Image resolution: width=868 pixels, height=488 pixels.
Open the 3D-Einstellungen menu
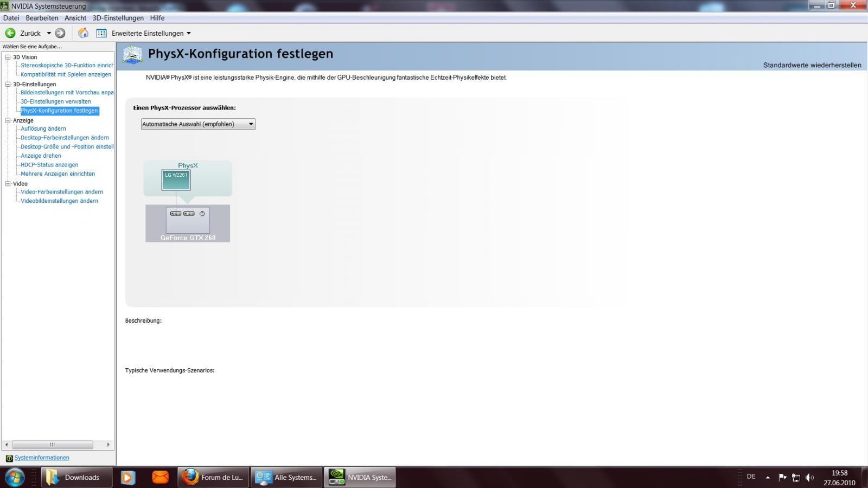click(118, 18)
